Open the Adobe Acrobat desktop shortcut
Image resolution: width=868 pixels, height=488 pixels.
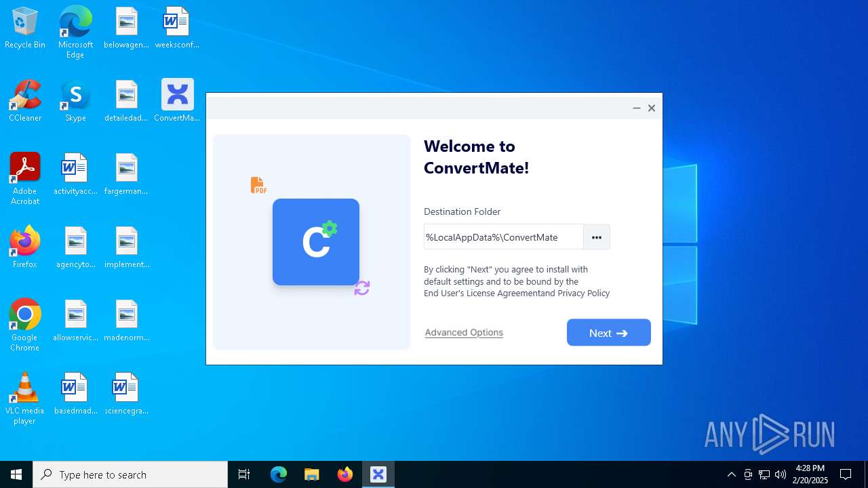tap(25, 178)
